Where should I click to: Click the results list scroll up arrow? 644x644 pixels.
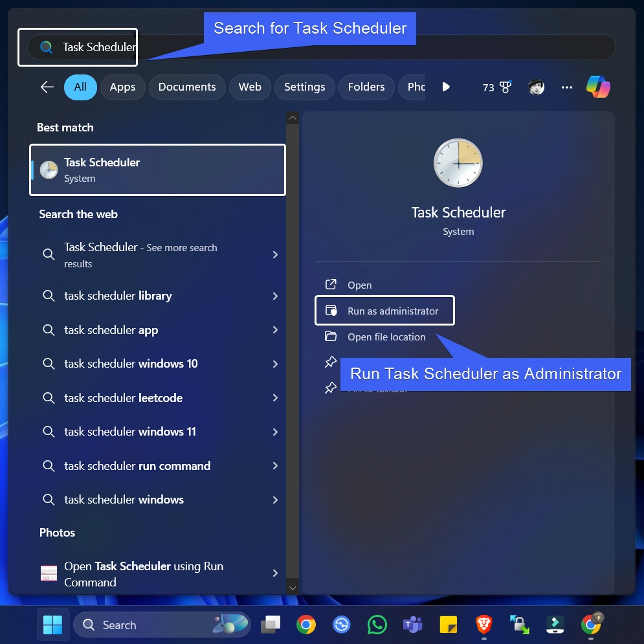[x=293, y=118]
